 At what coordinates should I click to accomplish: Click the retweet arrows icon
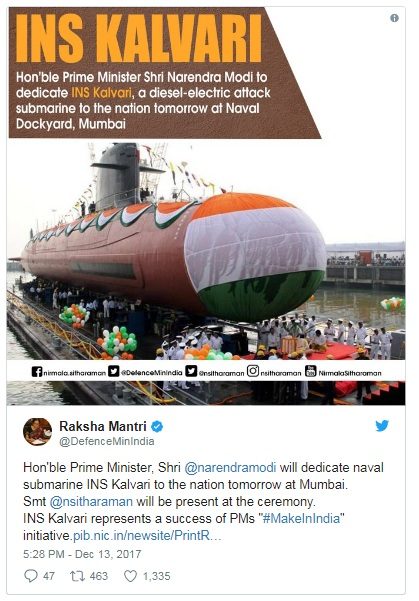pos(76,576)
